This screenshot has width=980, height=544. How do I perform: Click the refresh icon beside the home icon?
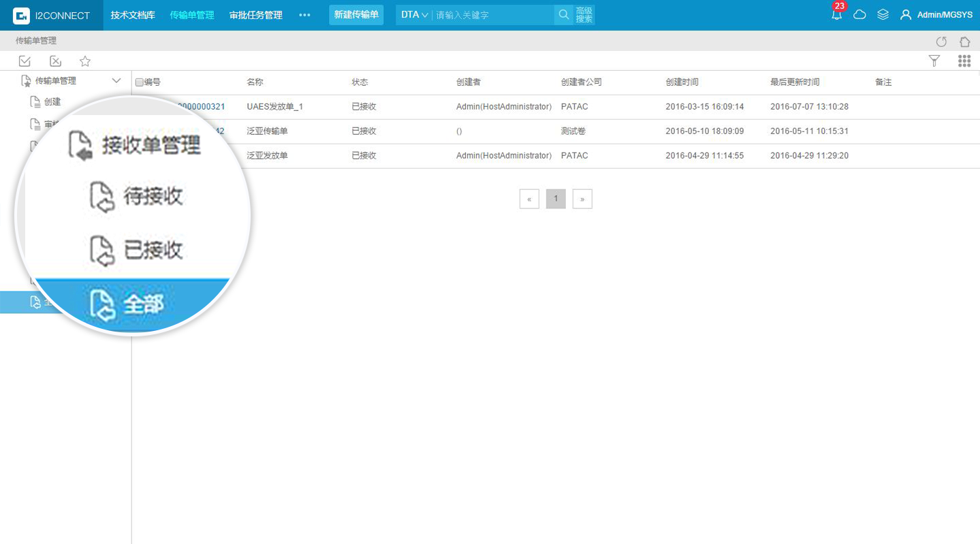pyautogui.click(x=941, y=42)
